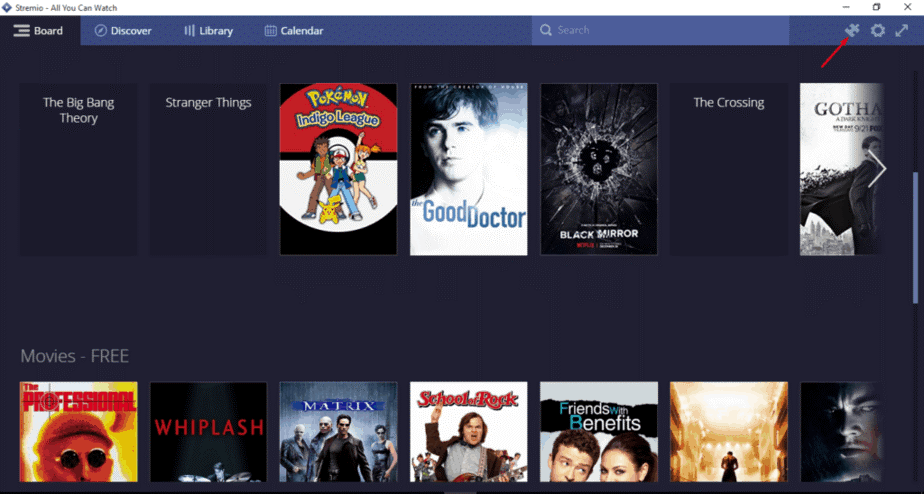Open the Gotham poster

[x=841, y=169]
